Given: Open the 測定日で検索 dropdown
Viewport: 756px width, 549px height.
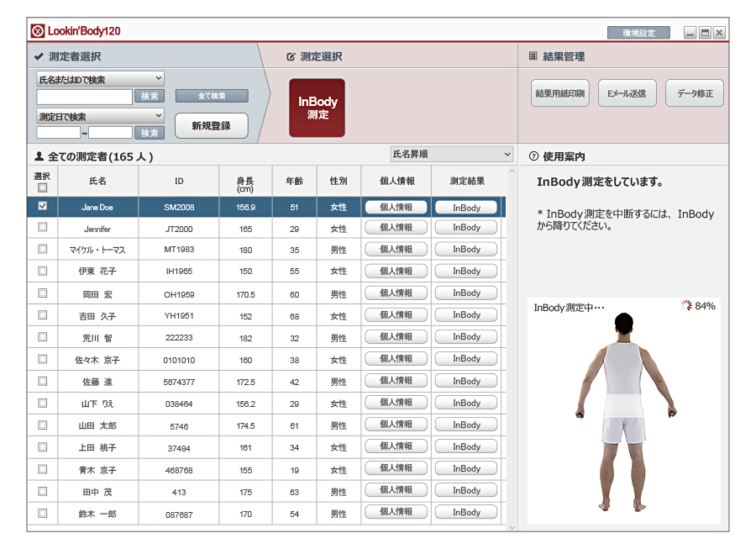Looking at the screenshot, I should [x=100, y=116].
